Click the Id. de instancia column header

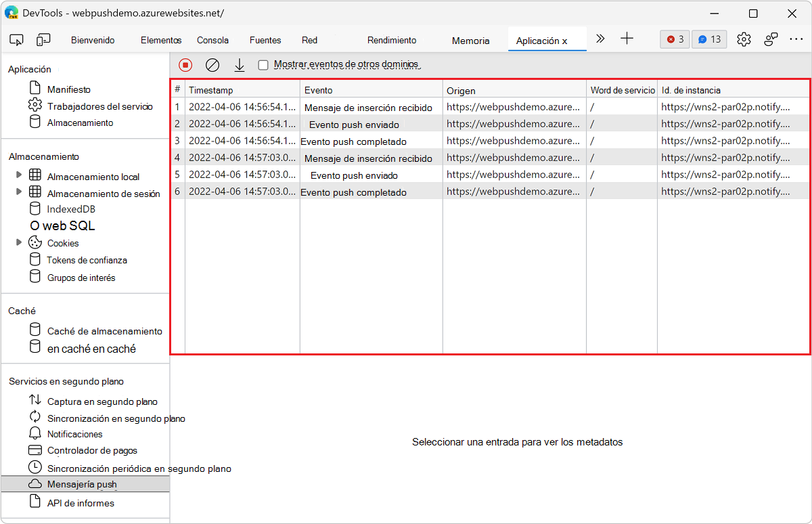tap(733, 89)
